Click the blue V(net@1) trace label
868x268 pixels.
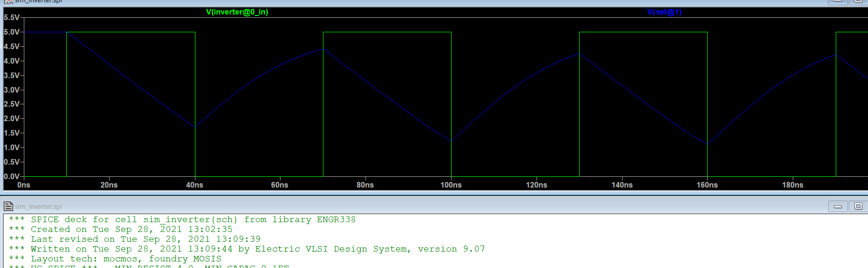pos(664,12)
